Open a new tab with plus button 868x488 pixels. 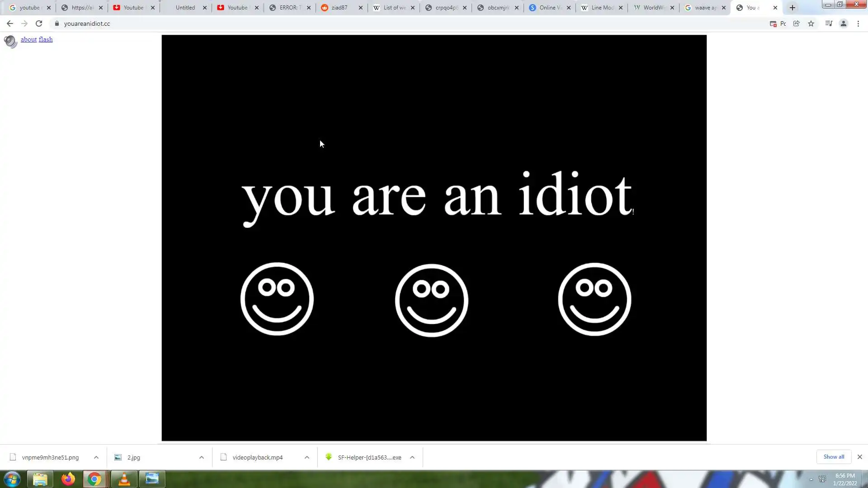[793, 8]
